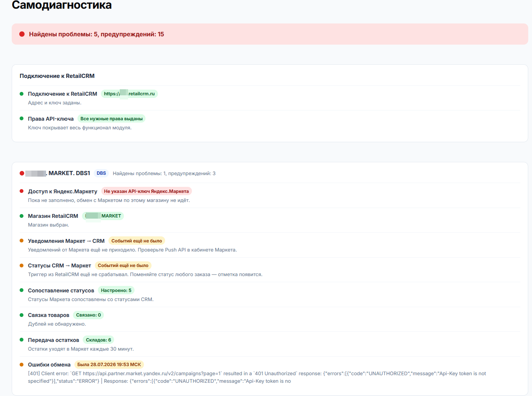Click 'Найдены проблемы: 1, предупреждений: 3' summary
The width and height of the screenshot is (532, 396).
(164, 174)
